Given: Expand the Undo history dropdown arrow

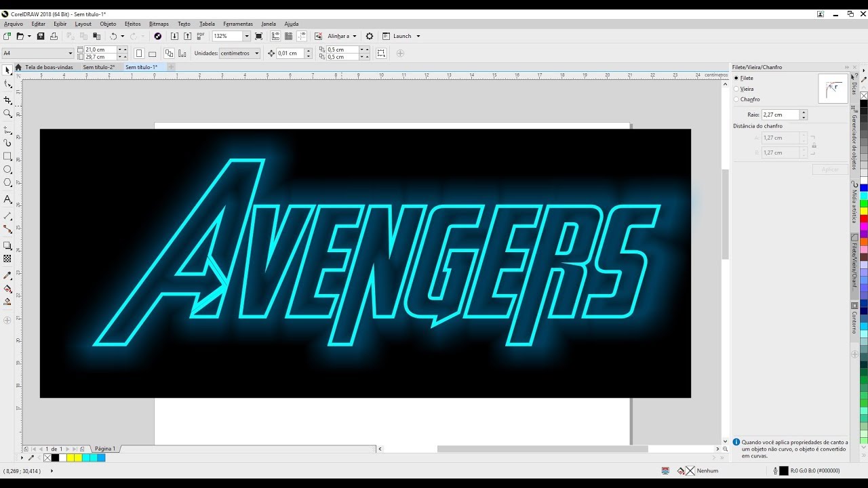Looking at the screenshot, I should 123,36.
